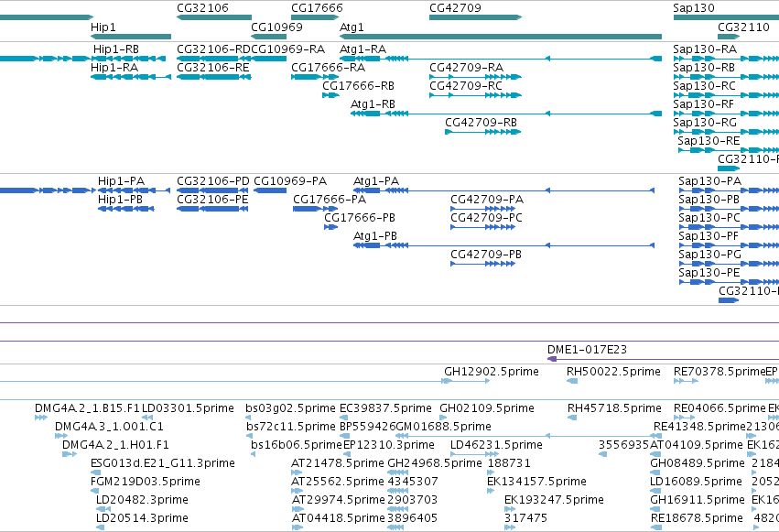The height and width of the screenshot is (532, 779).
Task: Click the CG32110 gene label
Action: [x=743, y=27]
